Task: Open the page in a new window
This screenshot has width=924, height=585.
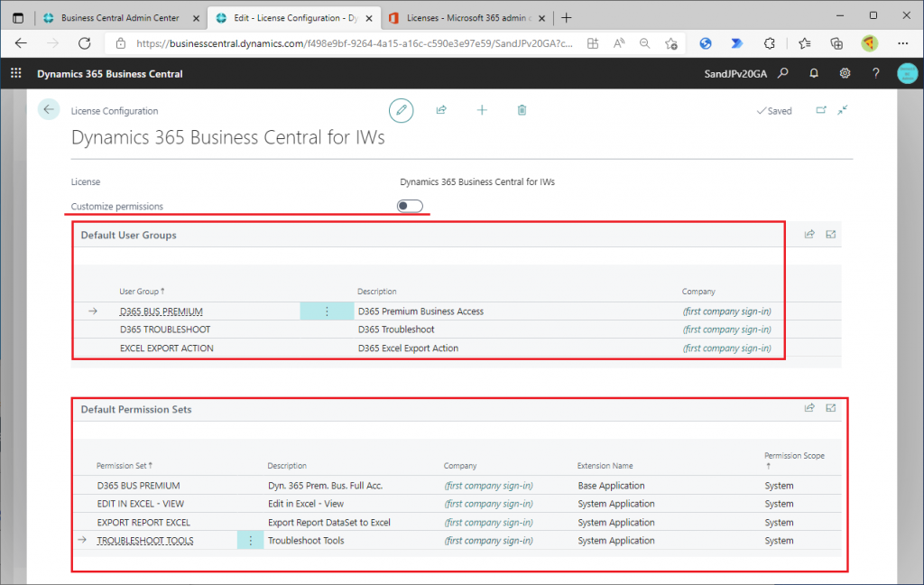Action: tap(821, 110)
